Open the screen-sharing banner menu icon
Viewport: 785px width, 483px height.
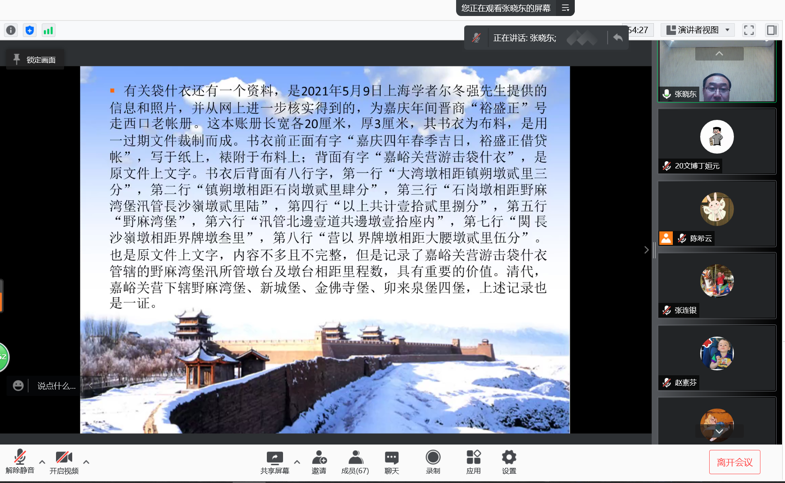coord(565,8)
